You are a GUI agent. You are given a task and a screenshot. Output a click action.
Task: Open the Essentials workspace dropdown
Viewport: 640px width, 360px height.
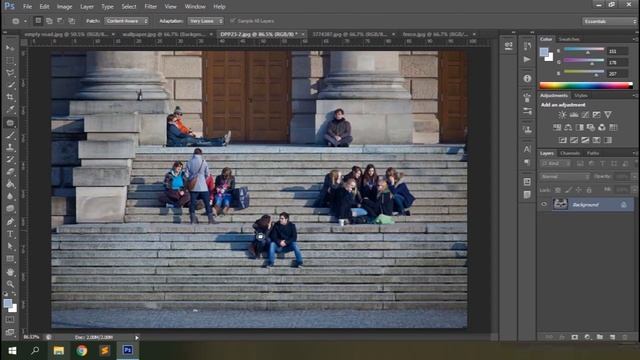[610, 21]
